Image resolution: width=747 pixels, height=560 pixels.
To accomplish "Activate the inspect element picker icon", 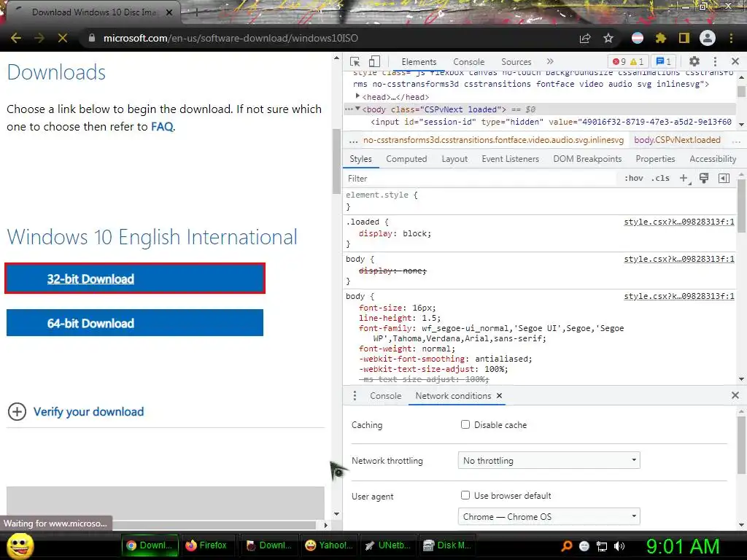I will (x=355, y=61).
